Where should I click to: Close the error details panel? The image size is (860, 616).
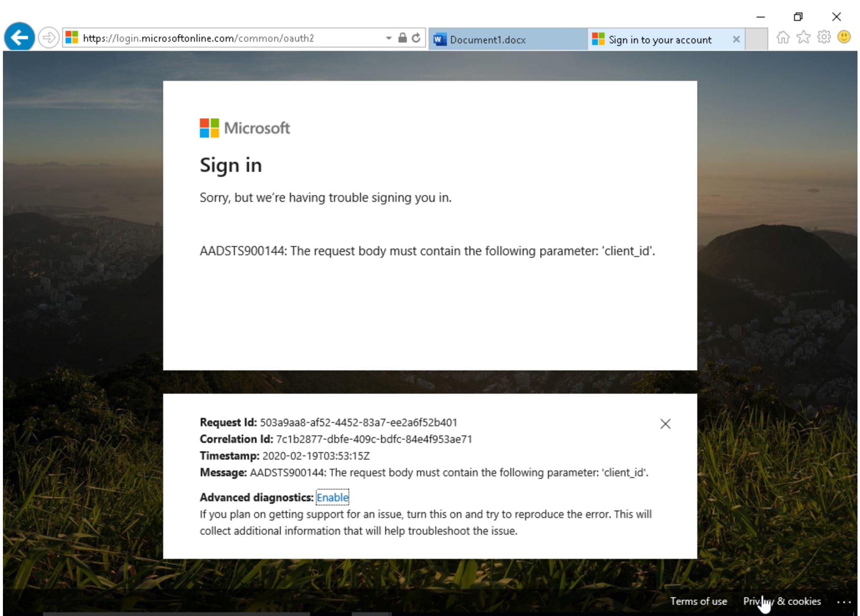click(x=666, y=424)
